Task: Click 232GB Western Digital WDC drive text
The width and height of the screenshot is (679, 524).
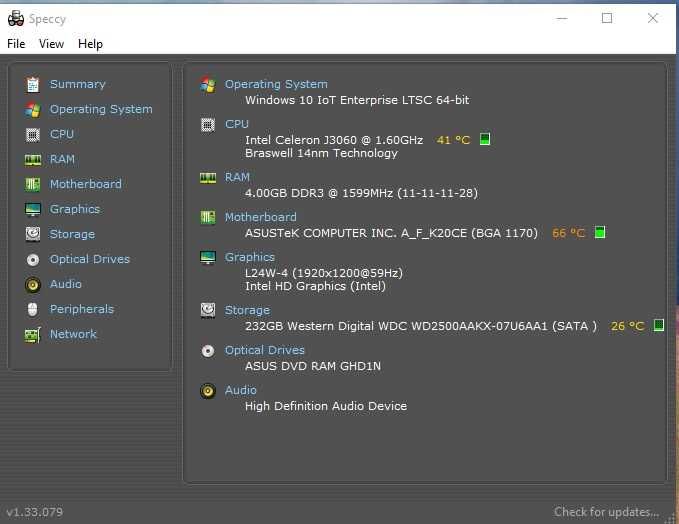Action: (420, 326)
